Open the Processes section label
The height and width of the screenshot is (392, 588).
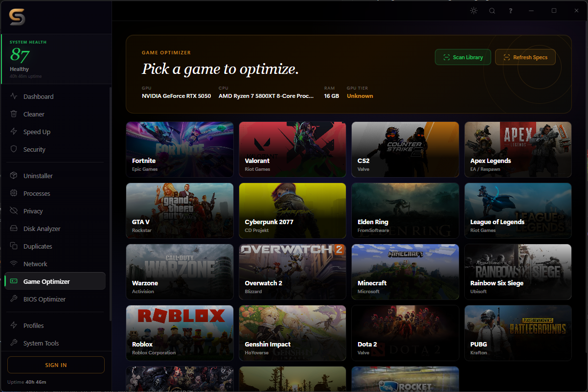coord(37,193)
